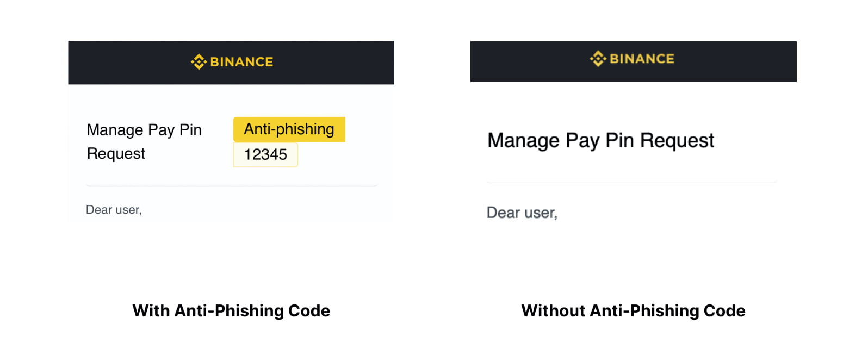Viewport: 868px width, 355px height.
Task: Click 'Dear user,' in the left email
Action: click(114, 210)
